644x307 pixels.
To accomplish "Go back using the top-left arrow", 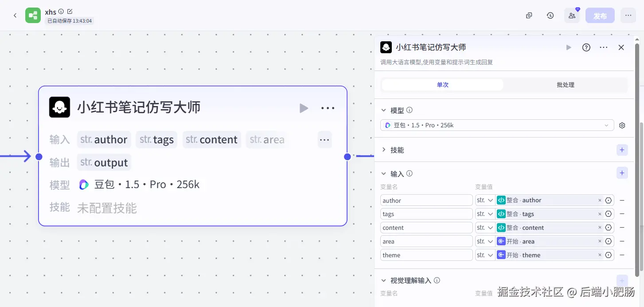I will (15, 16).
